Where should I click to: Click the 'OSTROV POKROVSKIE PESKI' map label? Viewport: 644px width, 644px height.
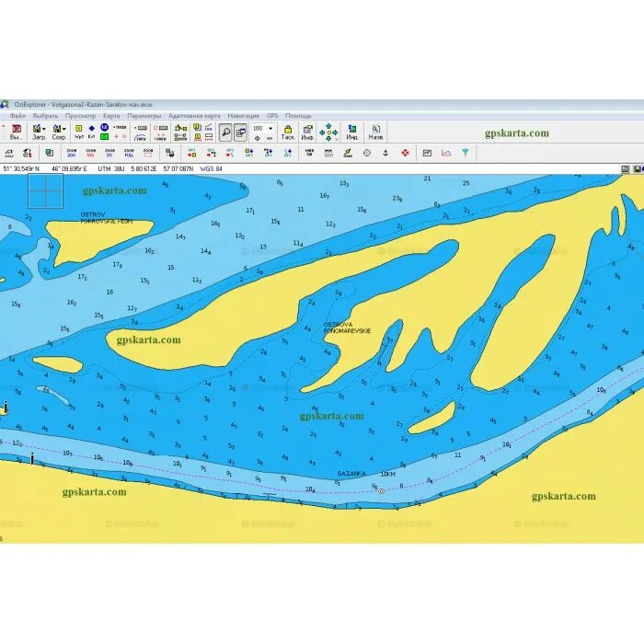click(x=107, y=218)
